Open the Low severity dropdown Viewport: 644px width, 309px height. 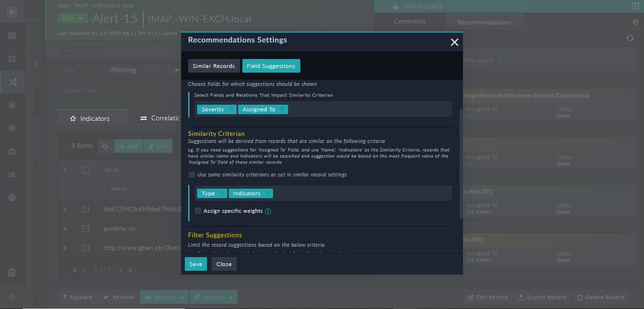pos(72,17)
